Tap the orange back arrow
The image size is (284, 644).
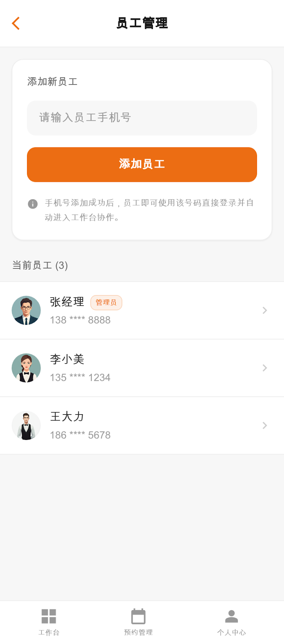(16, 23)
